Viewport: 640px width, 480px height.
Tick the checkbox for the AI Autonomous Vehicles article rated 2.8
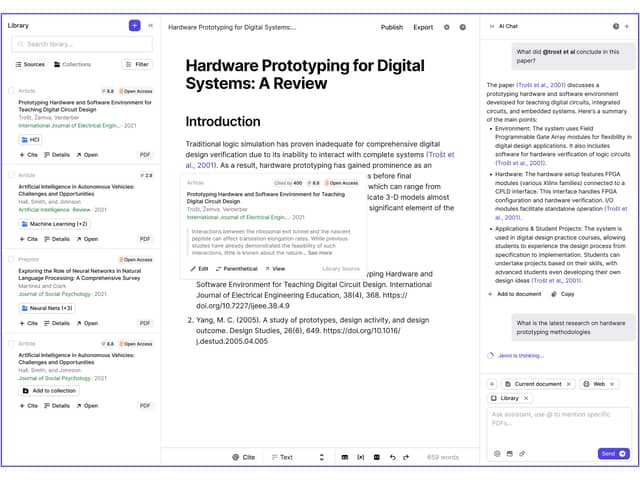coord(11,175)
